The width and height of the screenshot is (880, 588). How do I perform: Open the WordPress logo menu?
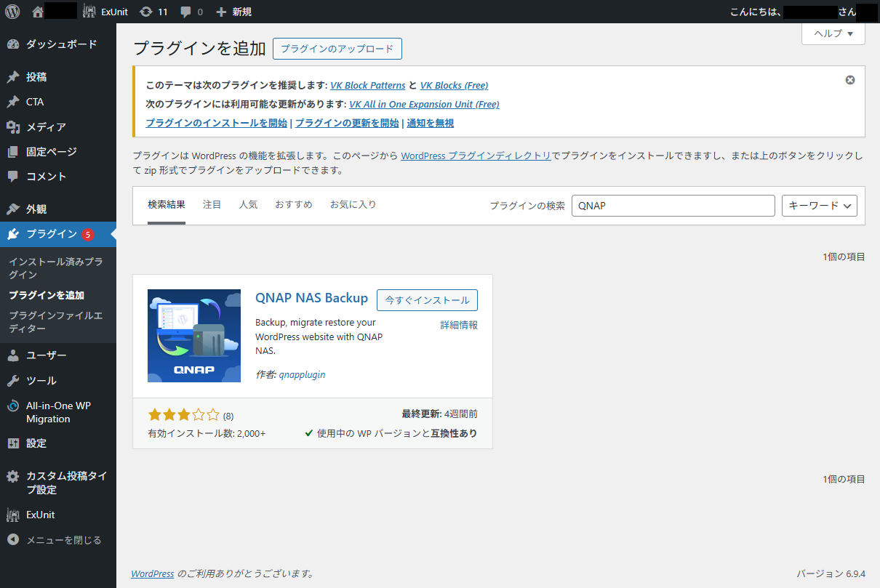(12, 12)
